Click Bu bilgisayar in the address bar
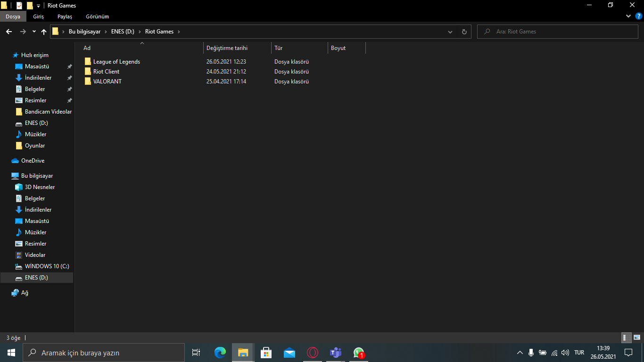 coord(85,32)
